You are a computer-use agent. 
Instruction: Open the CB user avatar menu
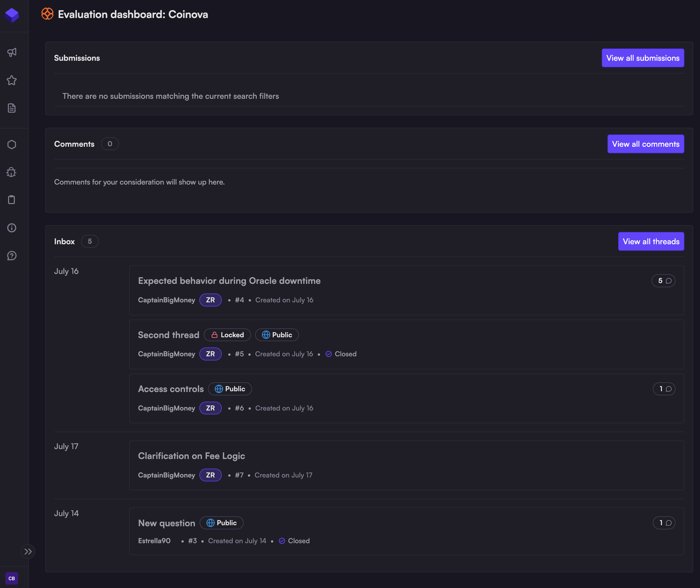click(x=12, y=578)
